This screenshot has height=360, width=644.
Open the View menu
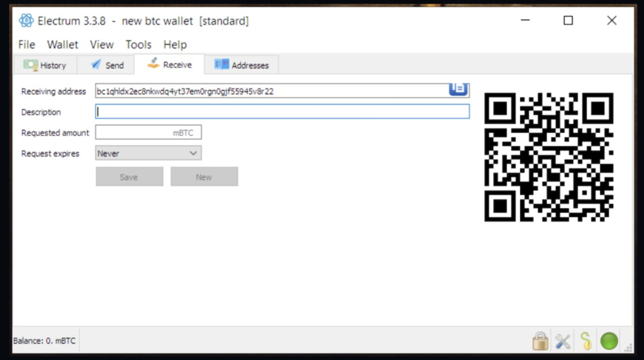[x=102, y=45]
